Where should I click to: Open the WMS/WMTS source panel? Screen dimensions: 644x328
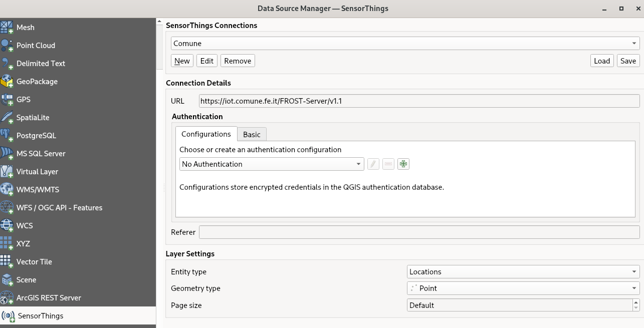(38, 190)
